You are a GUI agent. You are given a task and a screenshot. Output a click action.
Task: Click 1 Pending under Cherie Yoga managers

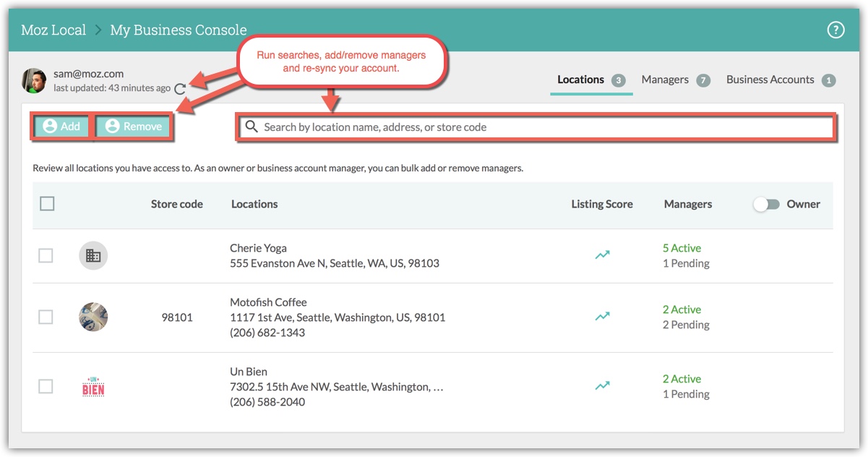tap(686, 263)
